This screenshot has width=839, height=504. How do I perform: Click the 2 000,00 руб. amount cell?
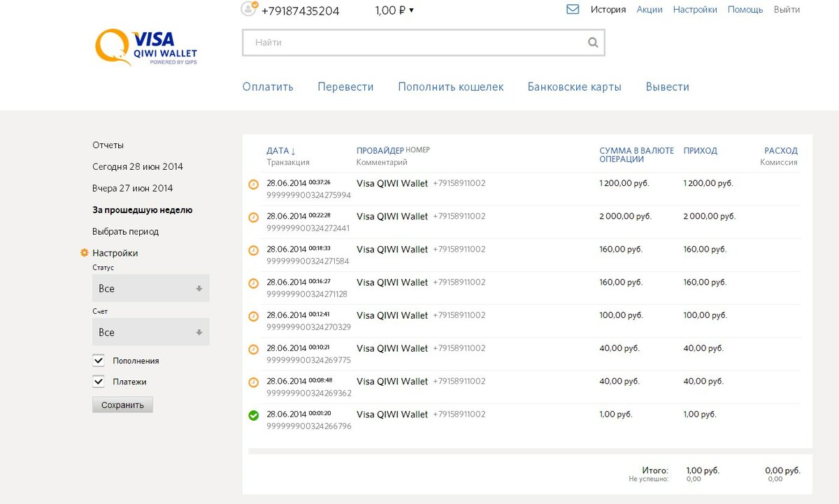point(625,216)
